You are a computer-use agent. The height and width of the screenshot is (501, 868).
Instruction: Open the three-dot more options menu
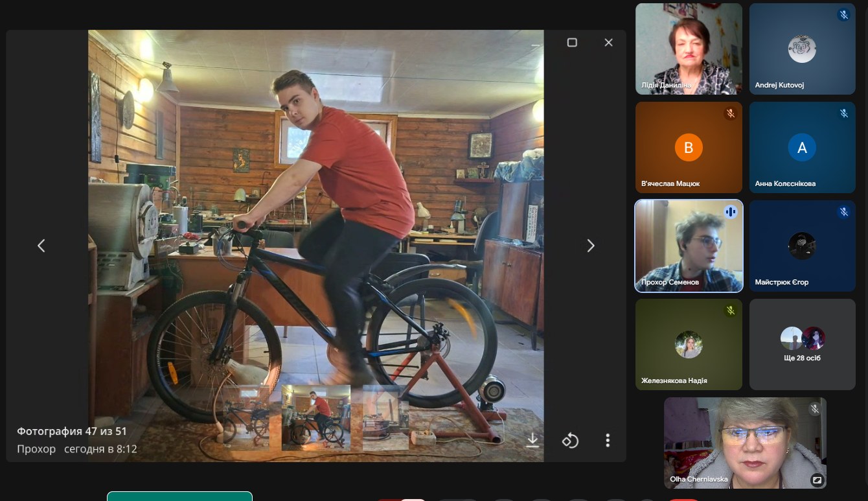[x=607, y=441]
